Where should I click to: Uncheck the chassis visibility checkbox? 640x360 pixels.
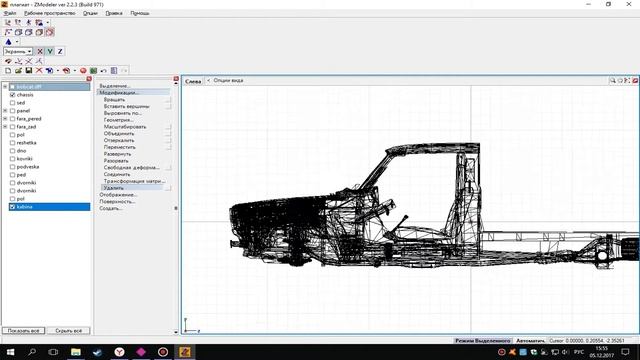13,95
